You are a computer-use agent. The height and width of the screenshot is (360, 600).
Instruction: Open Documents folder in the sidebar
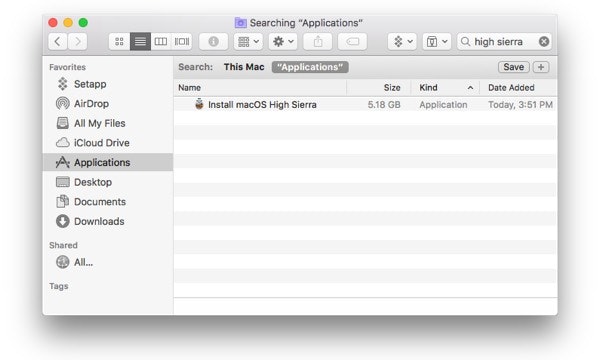click(108, 202)
